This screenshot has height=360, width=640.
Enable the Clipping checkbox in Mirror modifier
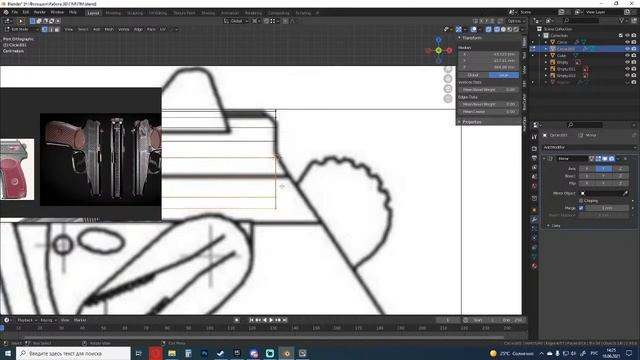coord(581,201)
